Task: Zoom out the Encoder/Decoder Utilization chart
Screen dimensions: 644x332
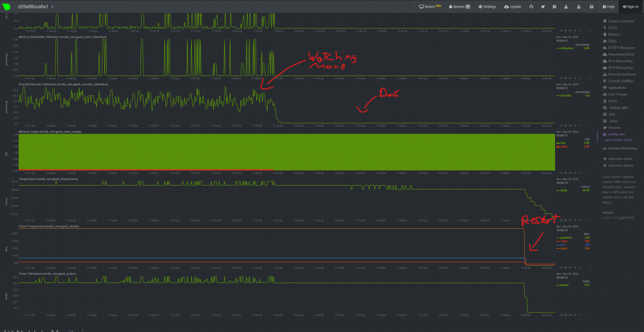Action: 580,125
